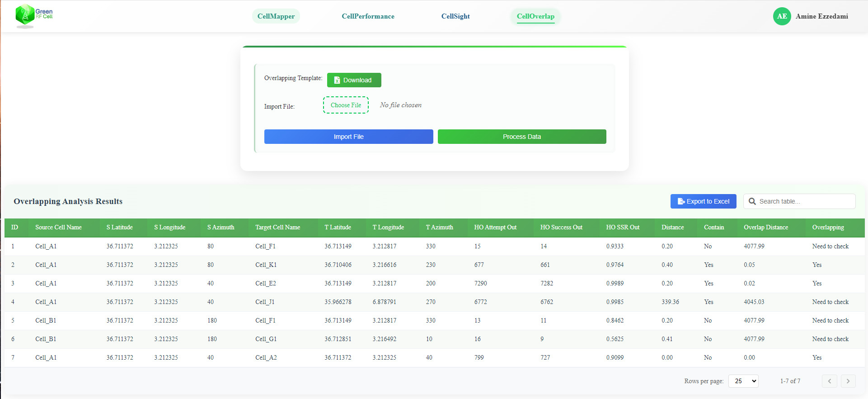
Task: Switch to the CellPerformance tab
Action: click(x=368, y=16)
